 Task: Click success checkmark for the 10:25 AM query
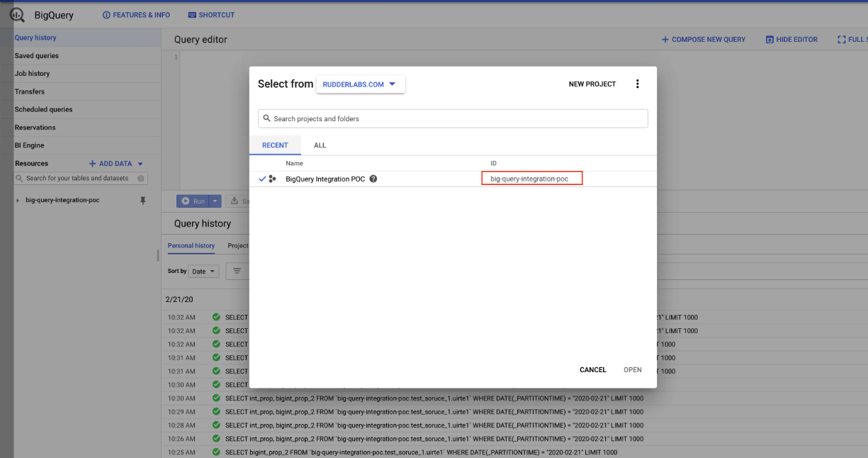216,452
